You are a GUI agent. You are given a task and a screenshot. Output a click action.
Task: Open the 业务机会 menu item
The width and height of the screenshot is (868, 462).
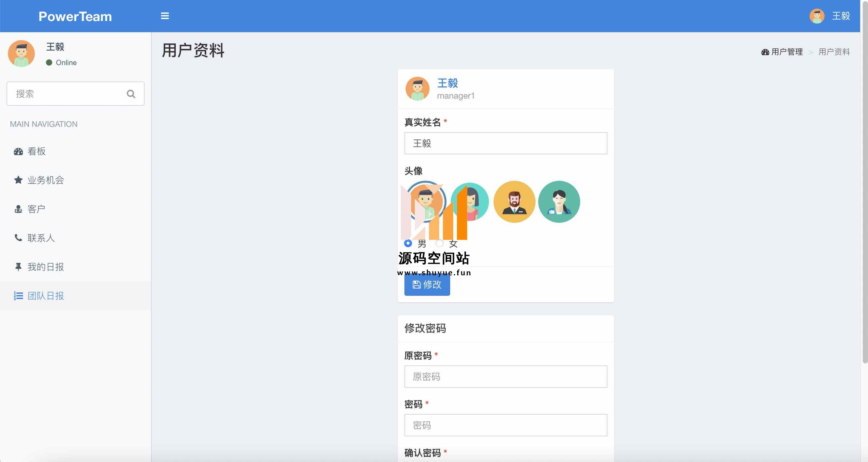[76, 180]
